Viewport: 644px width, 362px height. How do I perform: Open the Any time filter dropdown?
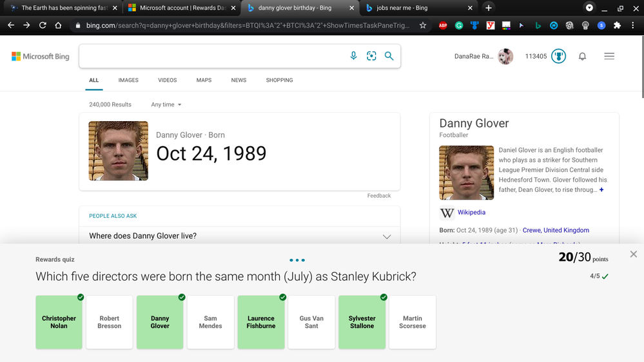166,104
